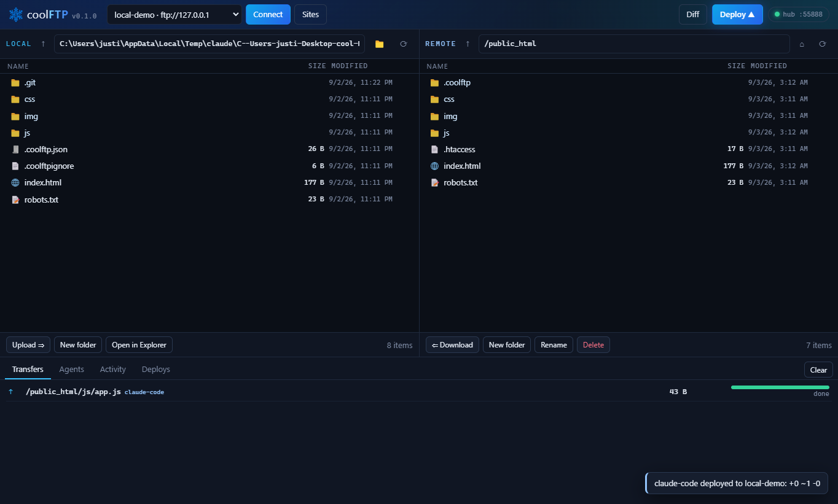Viewport: 838px width, 504px height.
Task: Switch to the Transfers tab
Action: (28, 369)
